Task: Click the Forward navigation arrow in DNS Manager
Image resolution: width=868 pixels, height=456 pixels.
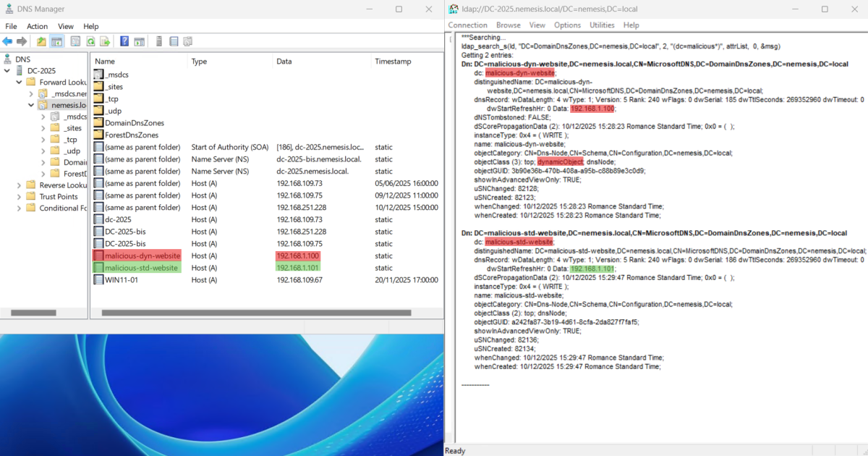Action: (20, 41)
